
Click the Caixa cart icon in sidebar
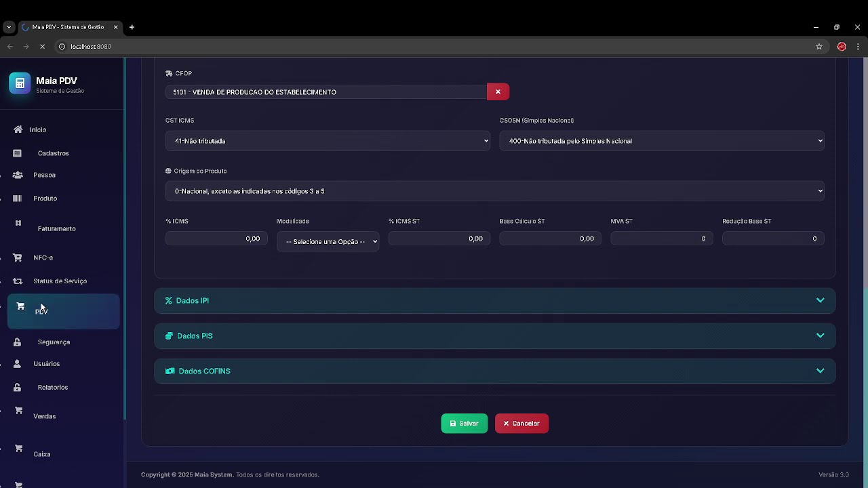[x=18, y=449]
